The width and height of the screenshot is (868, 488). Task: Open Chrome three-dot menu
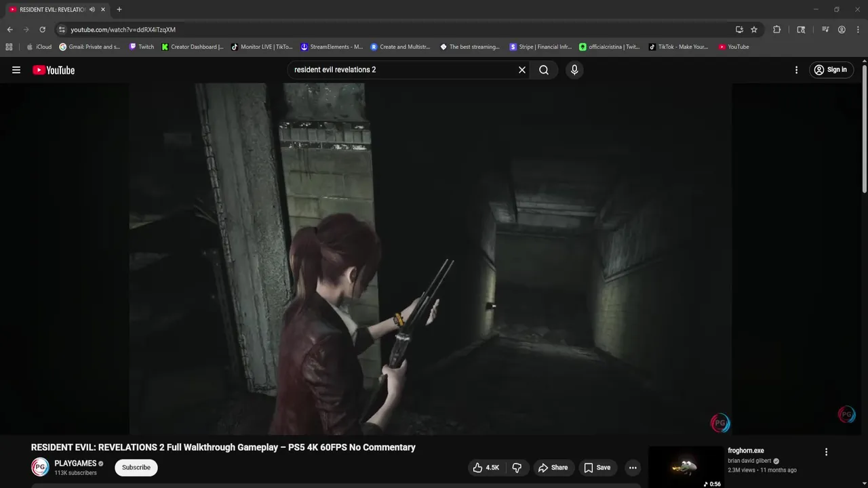click(857, 30)
